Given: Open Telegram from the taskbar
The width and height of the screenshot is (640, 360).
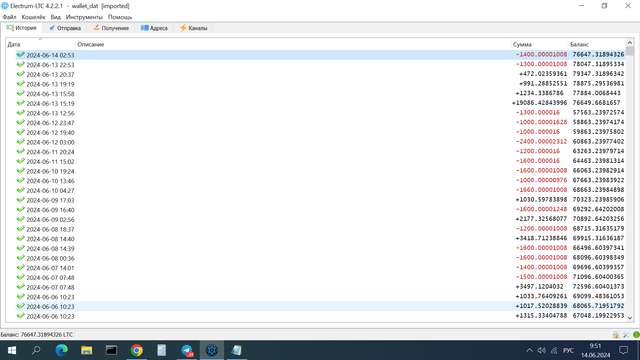Looking at the screenshot, I should tap(187, 350).
